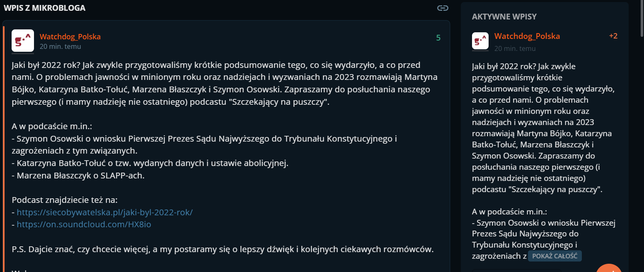
Task: Click the main post's vote count 5
Action: 438,38
